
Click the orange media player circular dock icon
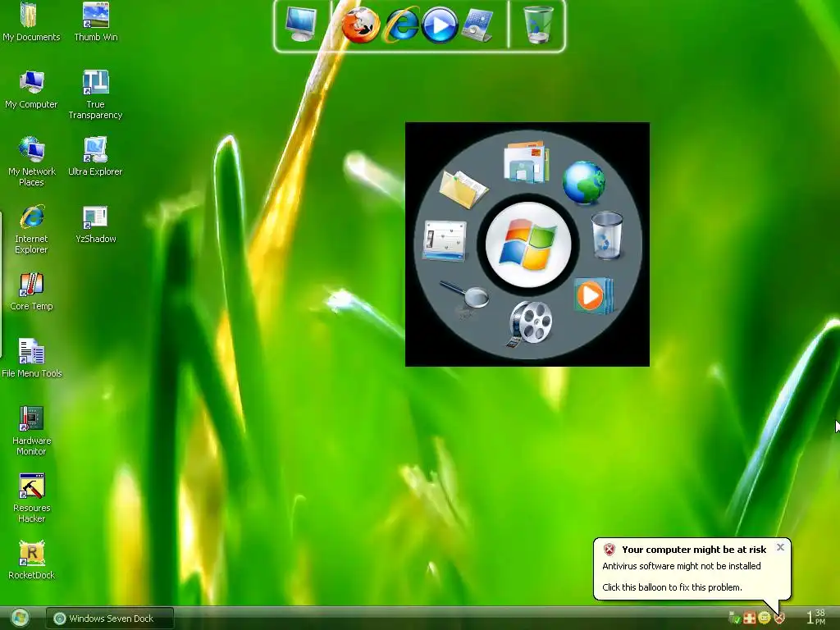coord(593,295)
